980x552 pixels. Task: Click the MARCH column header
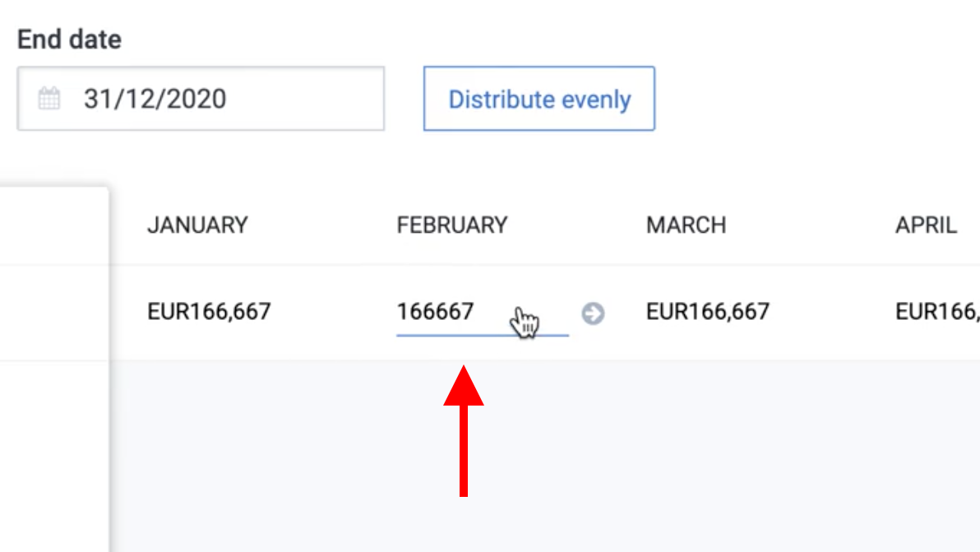[x=686, y=225]
